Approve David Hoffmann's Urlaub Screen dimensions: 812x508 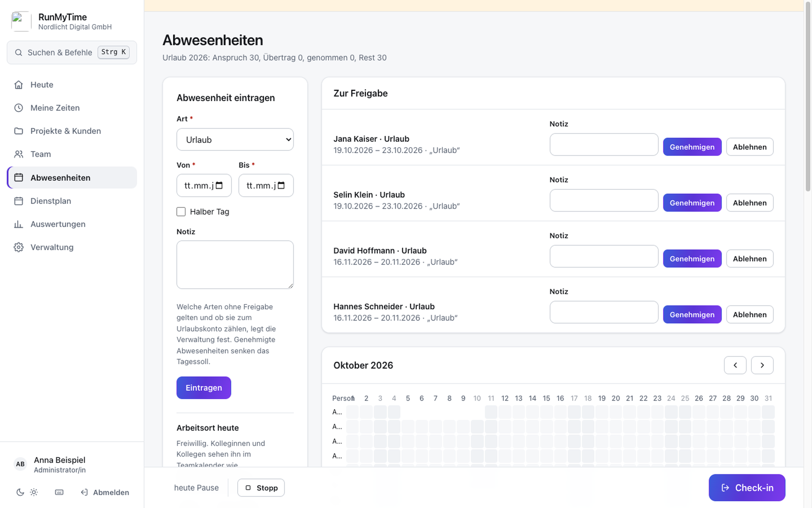[x=692, y=259]
